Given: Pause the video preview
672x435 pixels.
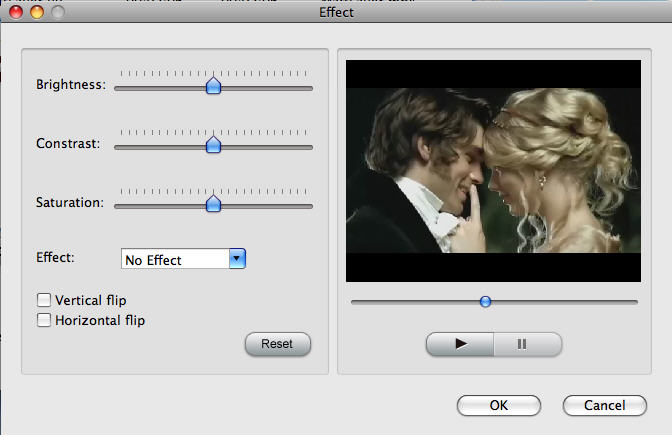Looking at the screenshot, I should [528, 344].
